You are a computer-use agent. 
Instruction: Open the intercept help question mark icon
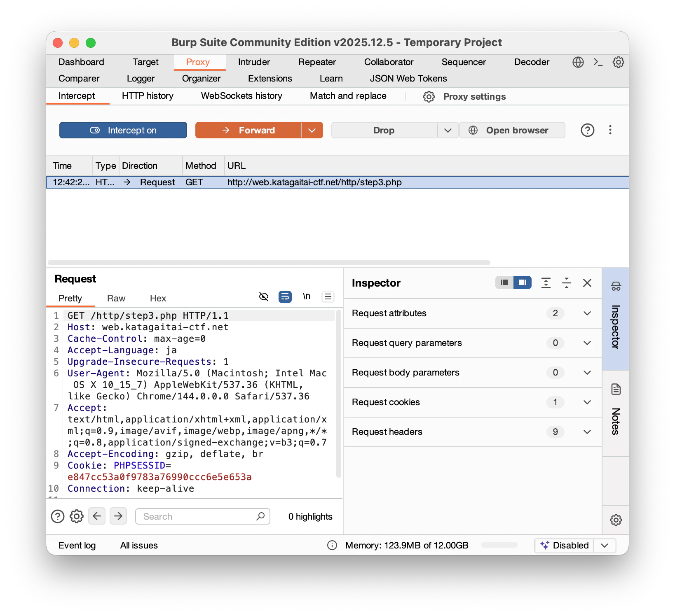click(587, 130)
